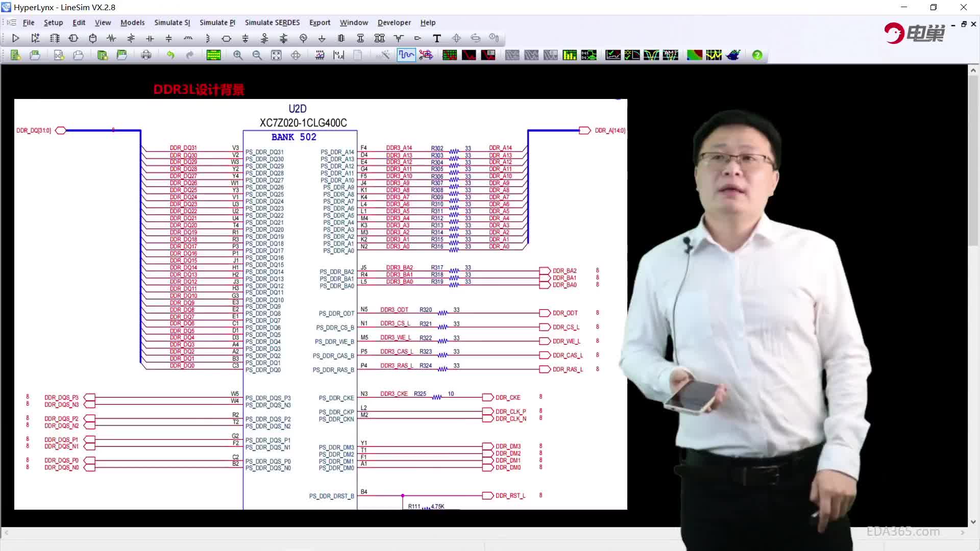The image size is (980, 551).
Task: Select the text annotation T tool
Action: click(x=437, y=38)
